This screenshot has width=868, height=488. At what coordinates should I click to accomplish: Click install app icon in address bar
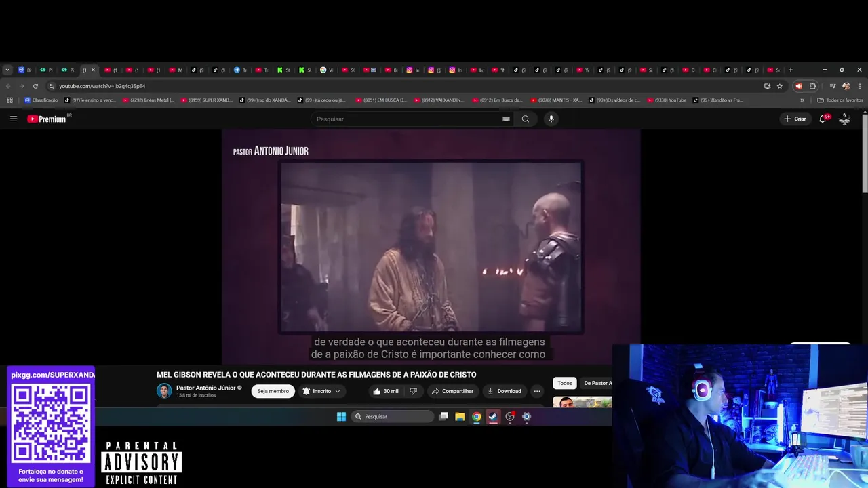(x=767, y=86)
